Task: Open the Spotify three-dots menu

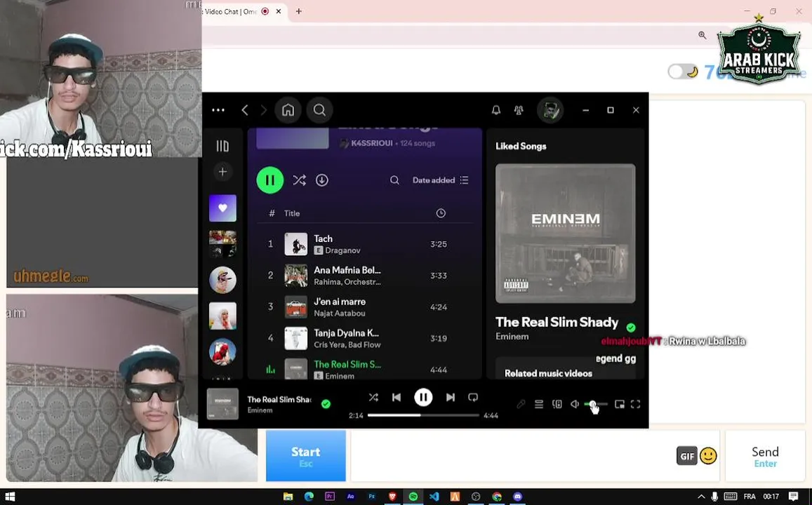Action: pos(218,110)
